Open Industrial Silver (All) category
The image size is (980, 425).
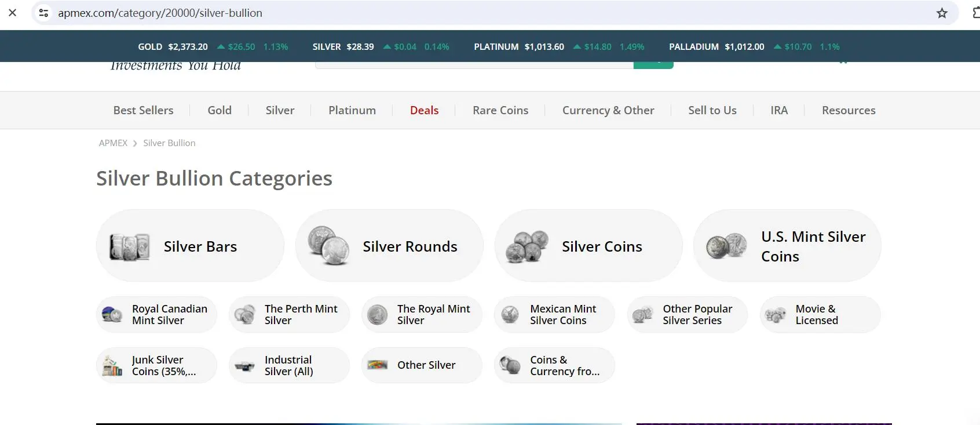tap(289, 366)
